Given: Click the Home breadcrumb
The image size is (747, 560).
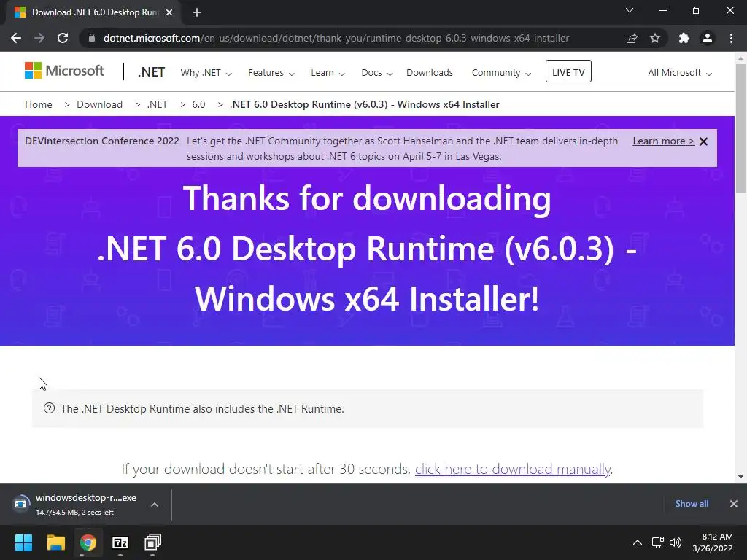Looking at the screenshot, I should coord(39,104).
